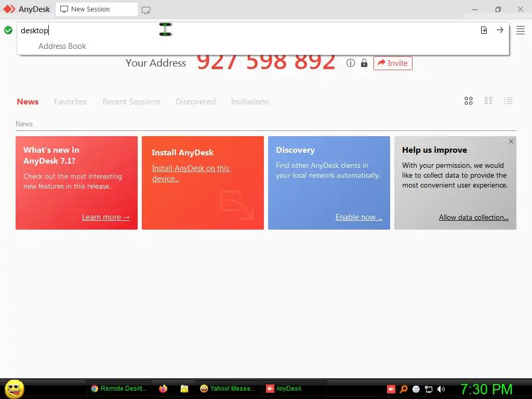The width and height of the screenshot is (532, 399).
Task: Switch to large tiles view
Action: tap(469, 101)
